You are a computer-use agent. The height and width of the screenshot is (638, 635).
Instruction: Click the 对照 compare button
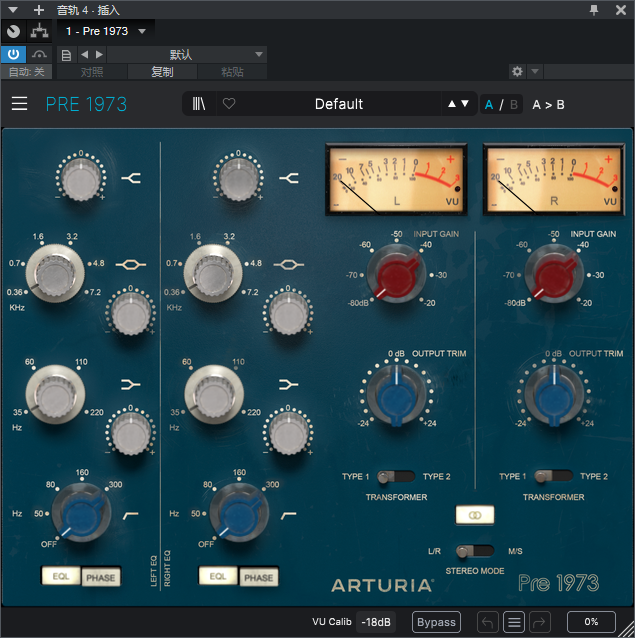(92, 72)
